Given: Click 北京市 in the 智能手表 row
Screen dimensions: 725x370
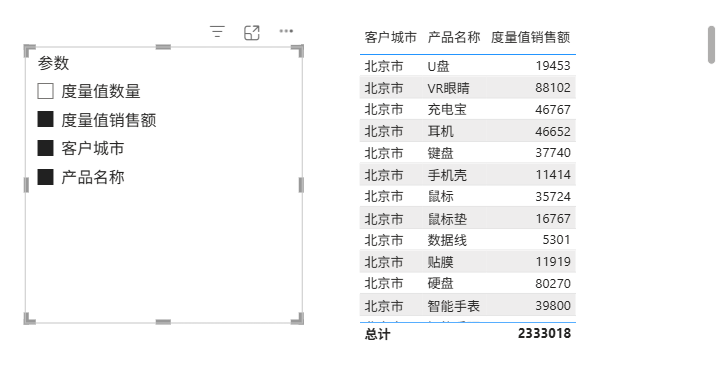Looking at the screenshot, I should coord(384,306).
